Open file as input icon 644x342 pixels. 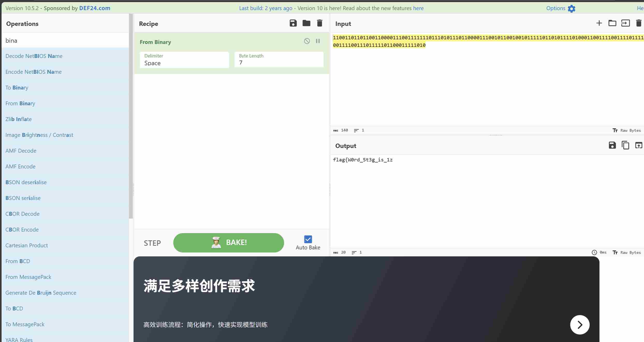(625, 23)
